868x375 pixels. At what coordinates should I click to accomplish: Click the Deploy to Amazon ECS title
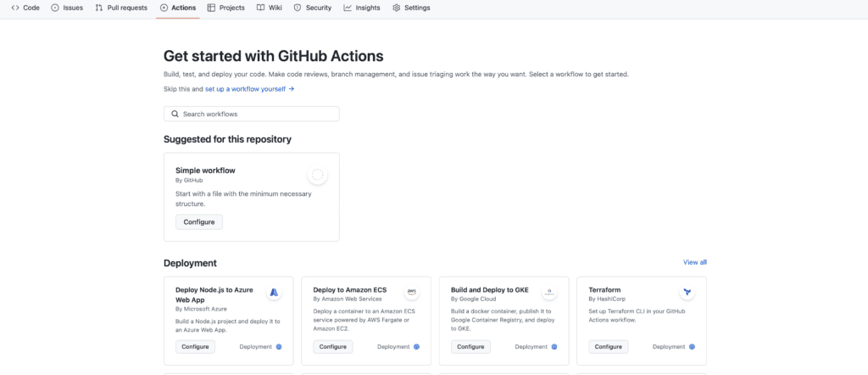click(350, 289)
